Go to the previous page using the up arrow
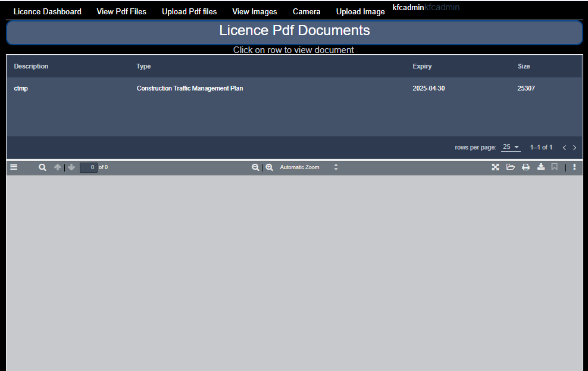Screen dimensions: 588x371 [x=57, y=167]
